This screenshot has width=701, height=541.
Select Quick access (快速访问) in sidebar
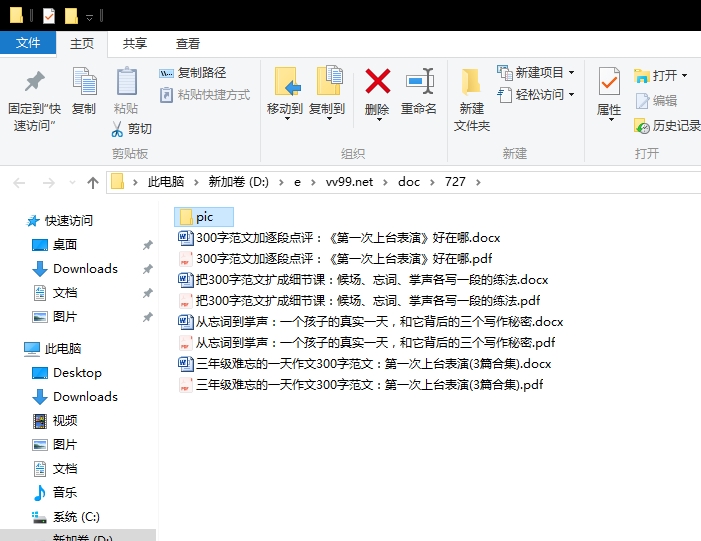[60, 220]
